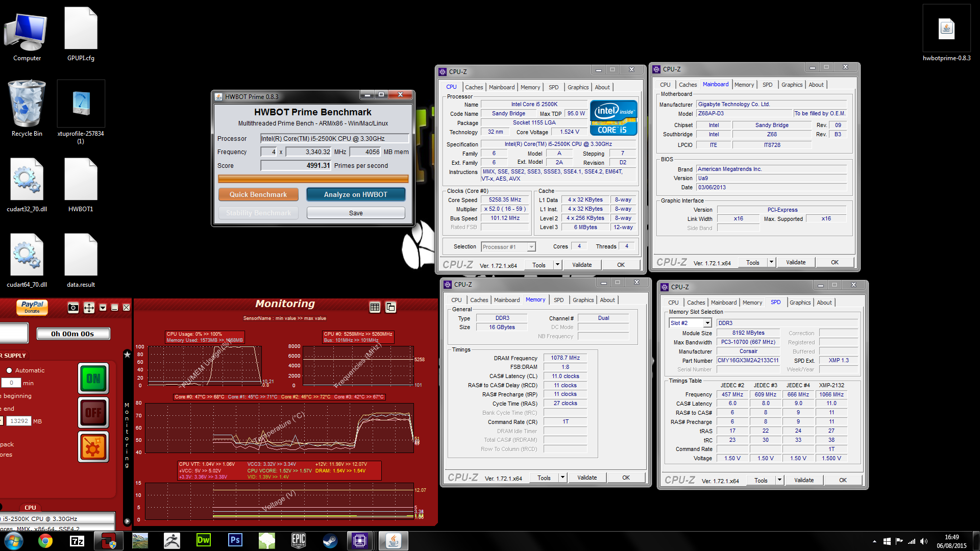Switch to Caches tab in CPU CPU-Z window

coord(474,87)
